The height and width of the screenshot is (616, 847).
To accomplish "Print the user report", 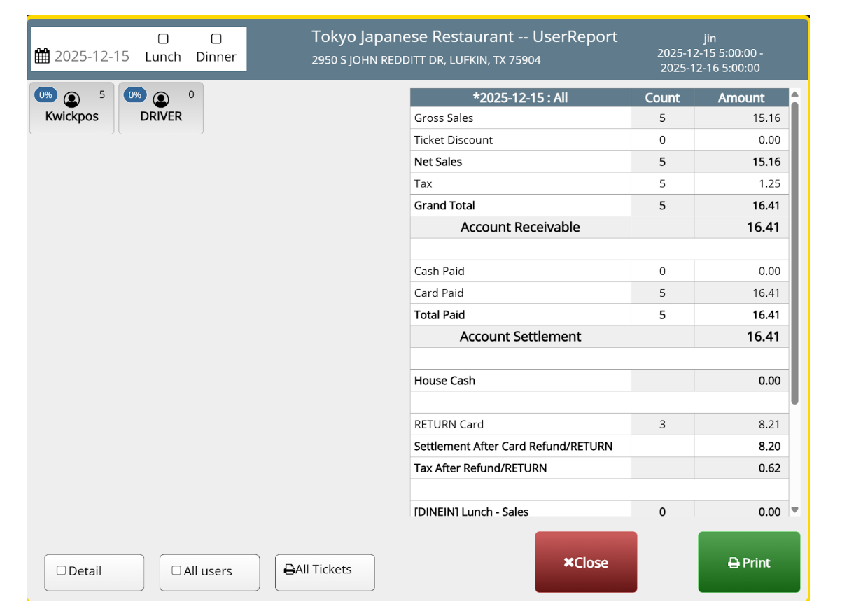I will [749, 562].
